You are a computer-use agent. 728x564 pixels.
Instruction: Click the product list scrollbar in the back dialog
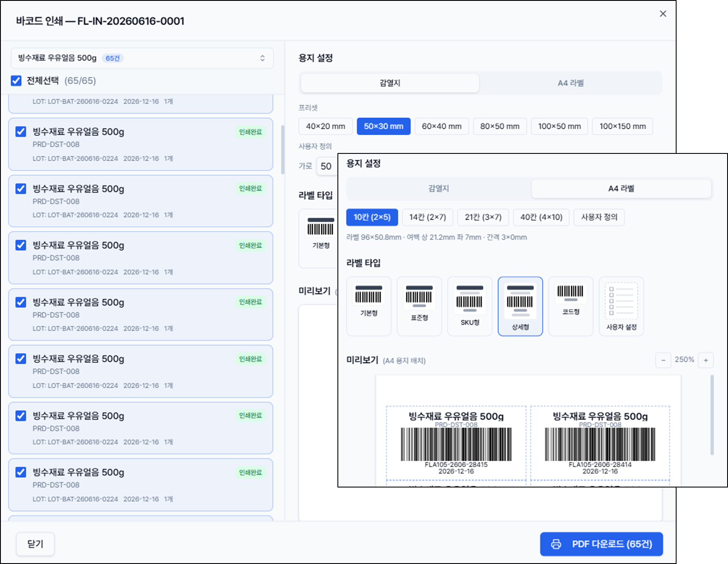point(283,150)
